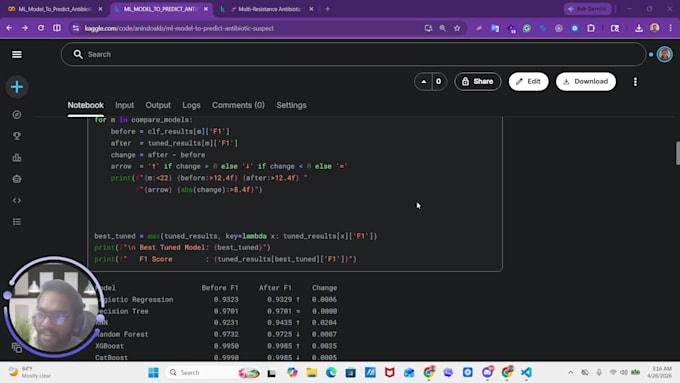The height and width of the screenshot is (383, 680).
Task: Click the Share button
Action: 477,82
